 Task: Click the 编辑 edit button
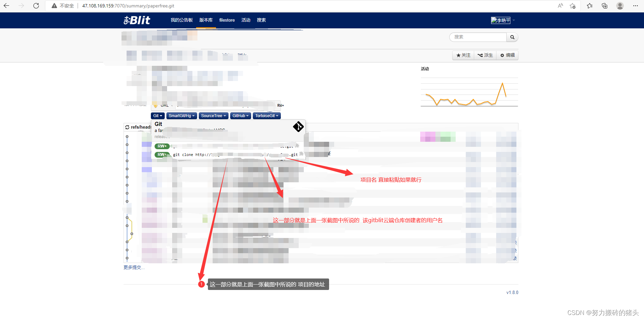507,55
